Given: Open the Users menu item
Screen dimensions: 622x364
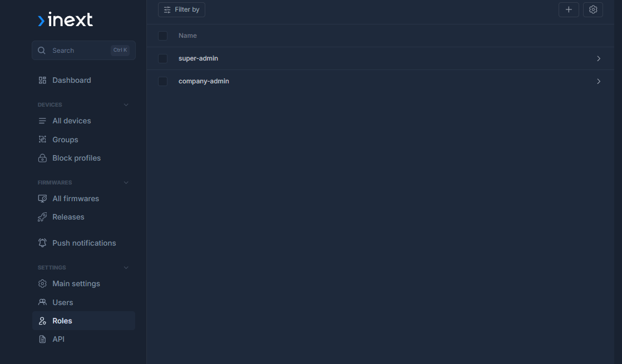Looking at the screenshot, I should [x=62, y=302].
